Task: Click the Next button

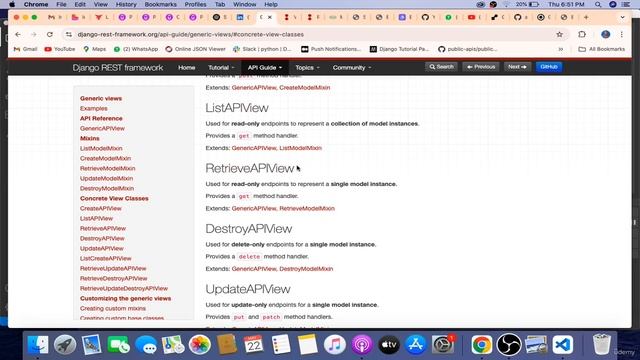Action: [x=517, y=67]
